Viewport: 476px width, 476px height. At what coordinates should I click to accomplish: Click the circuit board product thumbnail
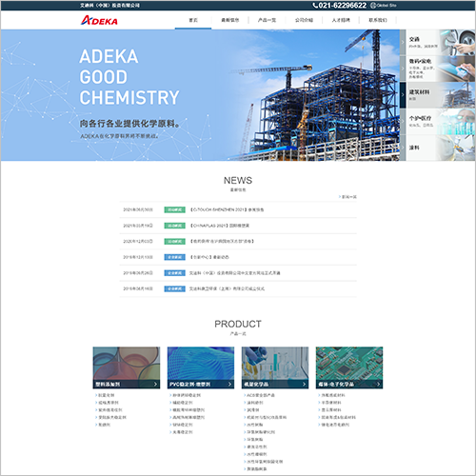pyautogui.click(x=349, y=364)
